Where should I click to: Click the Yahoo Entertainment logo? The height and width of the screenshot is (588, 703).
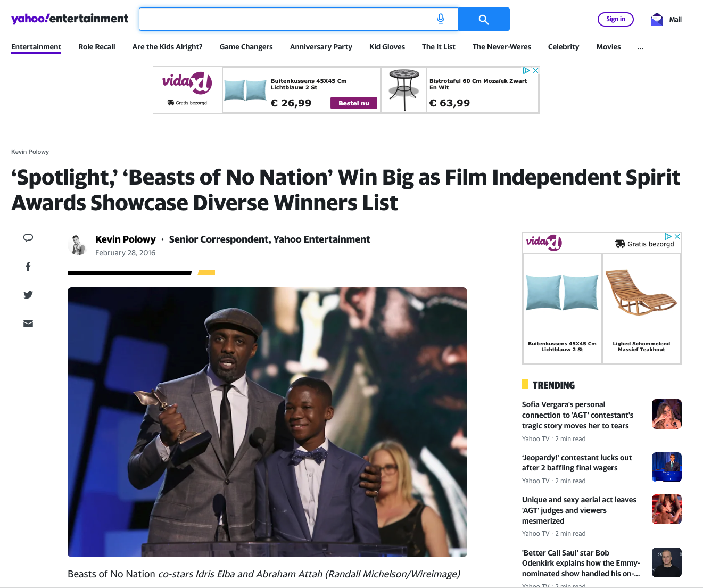(x=70, y=19)
